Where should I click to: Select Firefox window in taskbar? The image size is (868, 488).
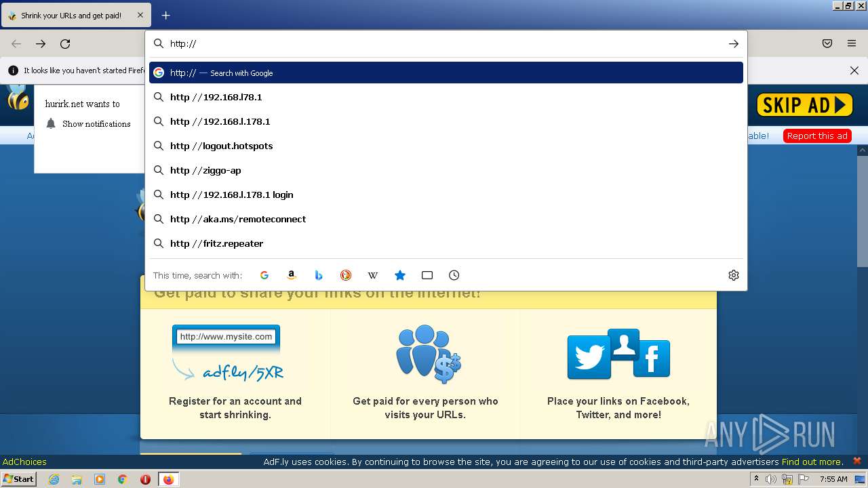click(x=168, y=479)
